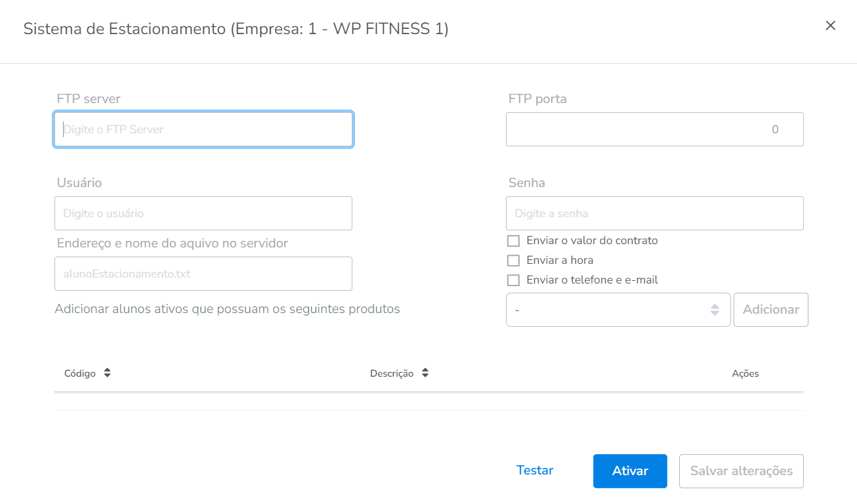Click Salvar alterações button
The width and height of the screenshot is (857, 504).
(x=741, y=471)
